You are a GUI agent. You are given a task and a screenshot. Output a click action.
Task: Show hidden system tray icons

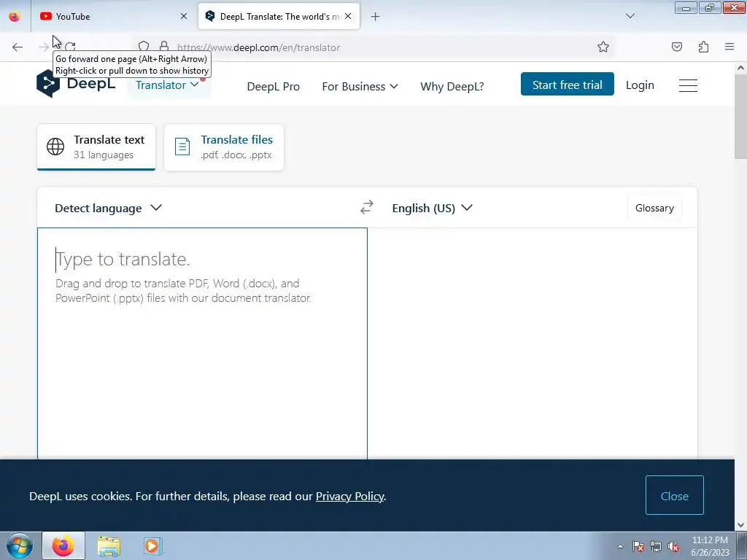620,546
